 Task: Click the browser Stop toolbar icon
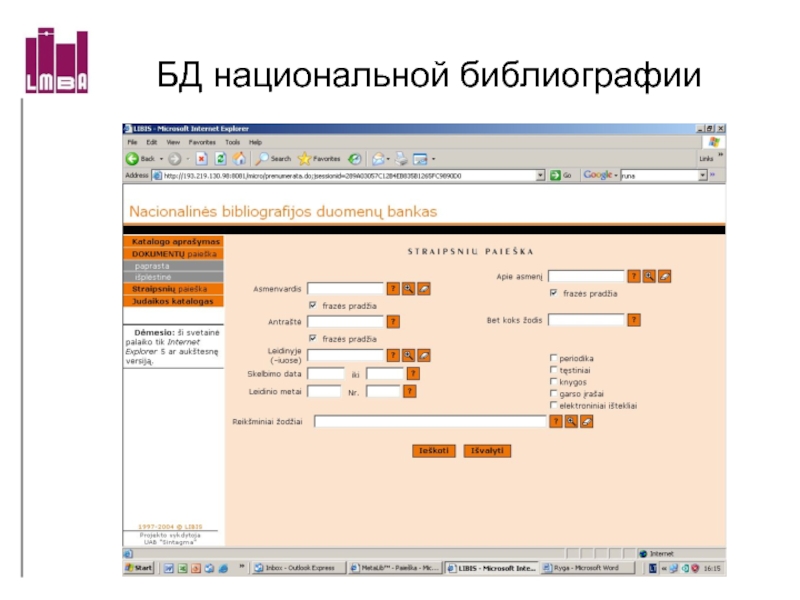pos(201,159)
